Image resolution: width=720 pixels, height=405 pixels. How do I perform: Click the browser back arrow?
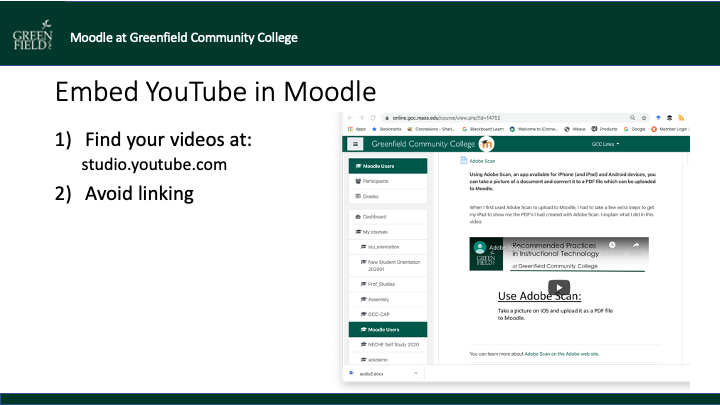[x=350, y=118]
